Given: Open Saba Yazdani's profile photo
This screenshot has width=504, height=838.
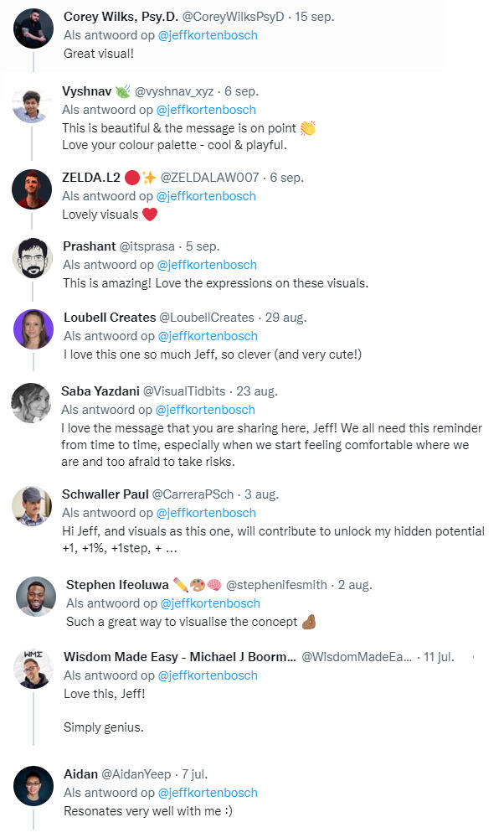Looking at the screenshot, I should point(32,403).
